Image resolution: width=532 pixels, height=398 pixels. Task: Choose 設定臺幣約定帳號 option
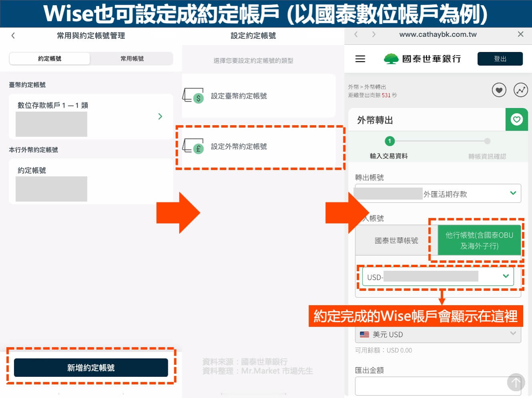pyautogui.click(x=259, y=96)
